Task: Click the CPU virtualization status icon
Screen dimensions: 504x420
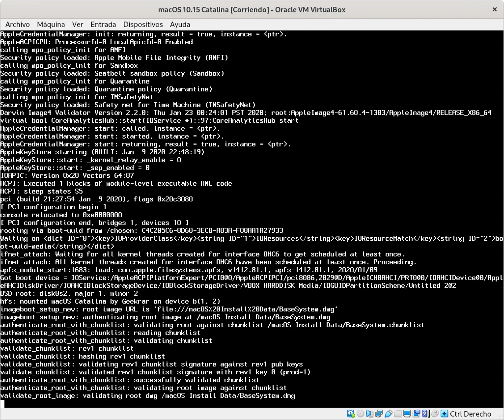Action: (426, 414)
